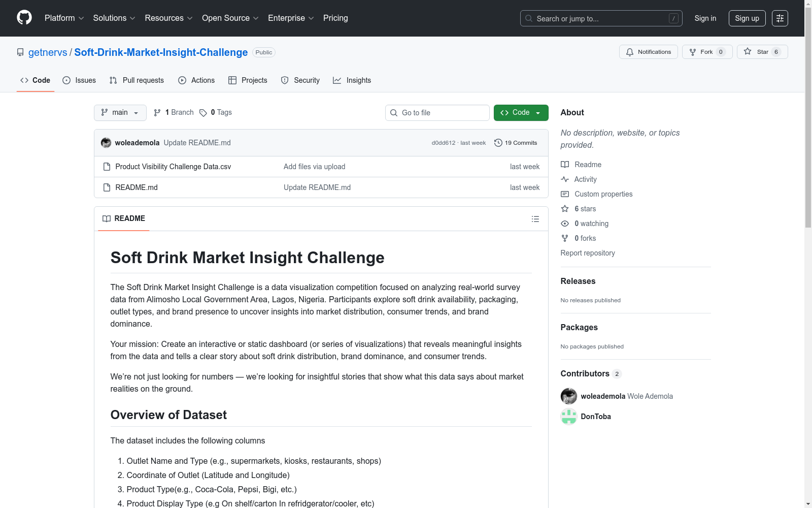The image size is (812, 508).
Task: Click the Search or jump to field
Action: pyautogui.click(x=601, y=18)
